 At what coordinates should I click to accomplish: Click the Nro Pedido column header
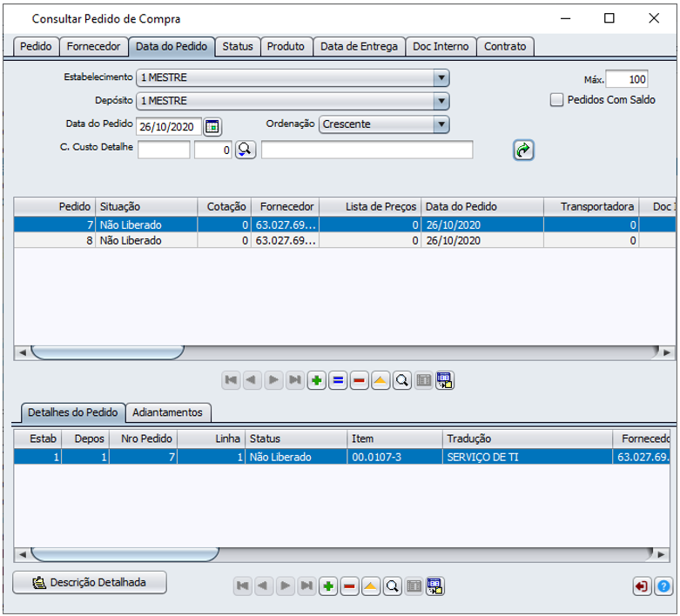pos(143,439)
